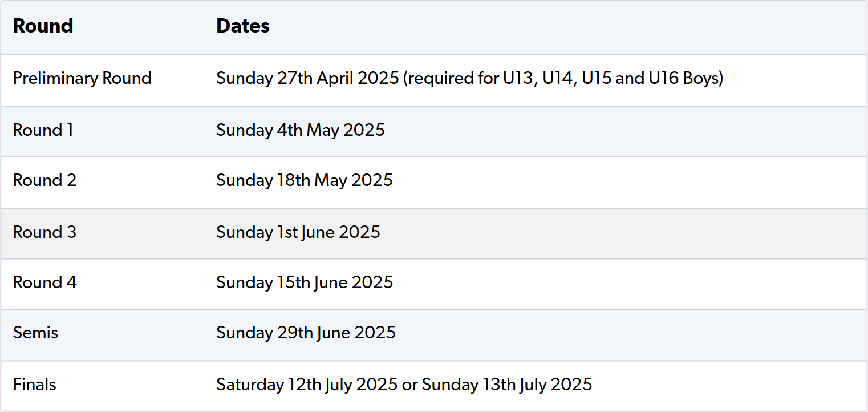The width and height of the screenshot is (868, 412).
Task: Click the word 'or' in the Finals dates
Action: click(x=409, y=385)
